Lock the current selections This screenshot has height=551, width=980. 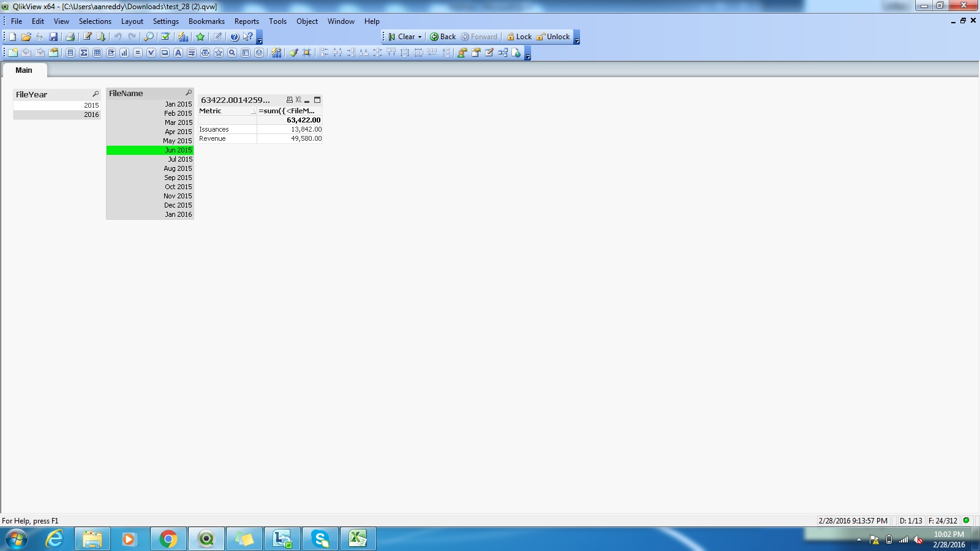pyautogui.click(x=519, y=37)
